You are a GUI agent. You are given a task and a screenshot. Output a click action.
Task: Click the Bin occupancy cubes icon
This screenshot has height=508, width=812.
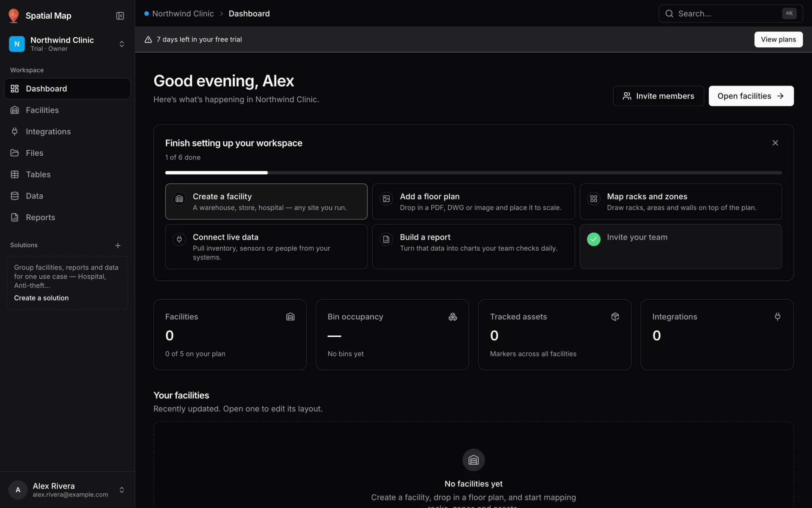[x=453, y=317]
